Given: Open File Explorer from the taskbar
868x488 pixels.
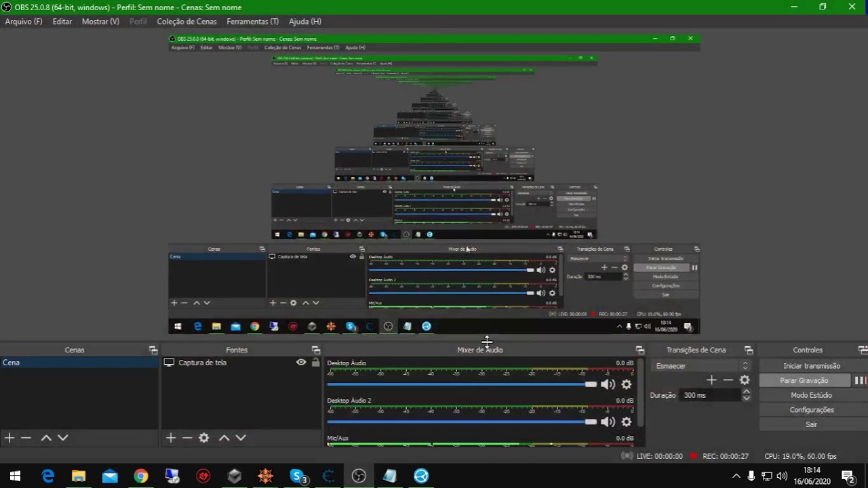Looking at the screenshot, I should pyautogui.click(x=79, y=476).
